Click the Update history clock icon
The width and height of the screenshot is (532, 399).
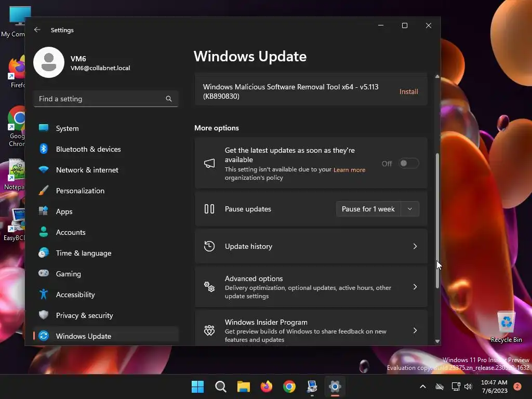coord(209,246)
